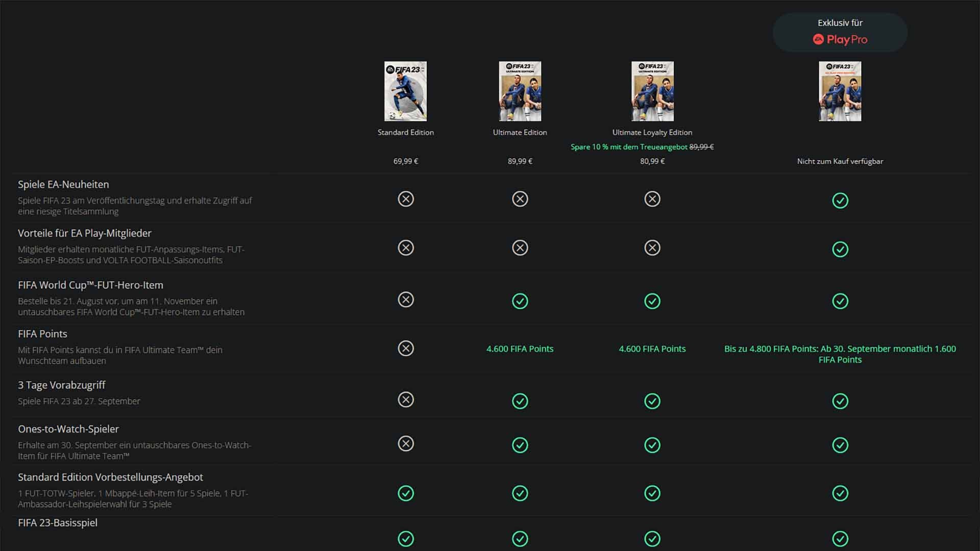Click Ultimate Edition checkmark in Vorbestellungs-Angebot row

520,493
